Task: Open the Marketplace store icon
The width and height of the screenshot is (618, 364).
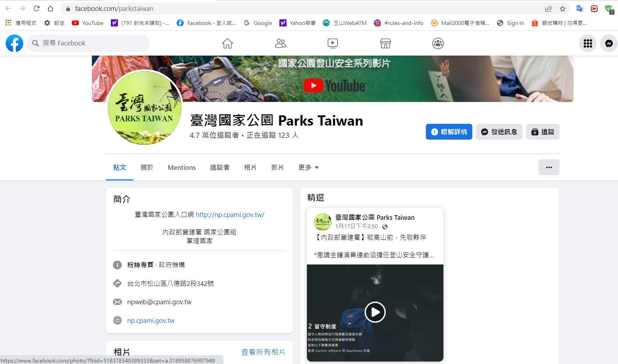Action: point(385,43)
